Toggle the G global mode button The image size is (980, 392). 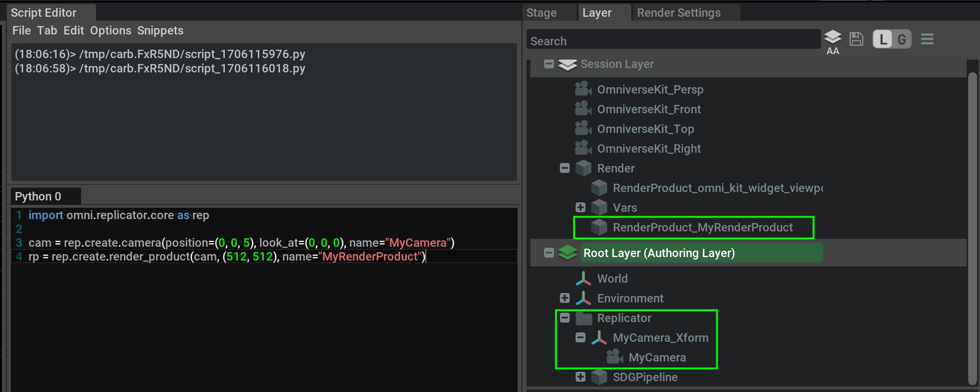902,39
